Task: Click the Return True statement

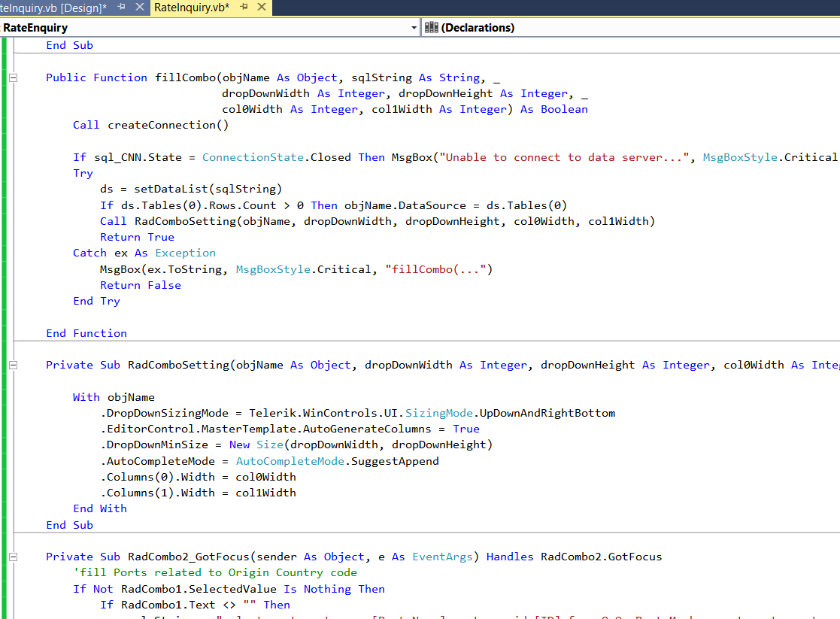Action: pyautogui.click(x=137, y=238)
